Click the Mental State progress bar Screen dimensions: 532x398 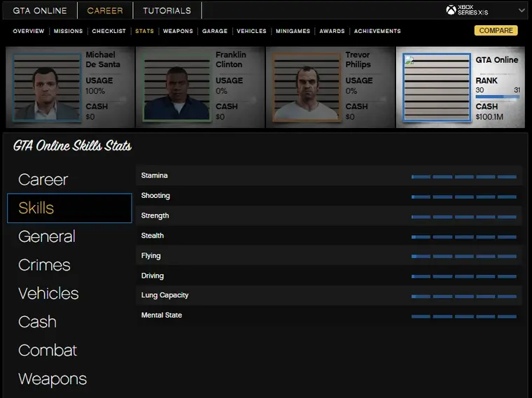tap(464, 316)
